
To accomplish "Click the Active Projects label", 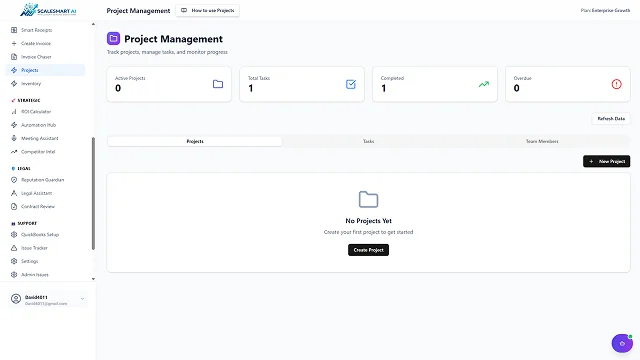I will tap(130, 78).
